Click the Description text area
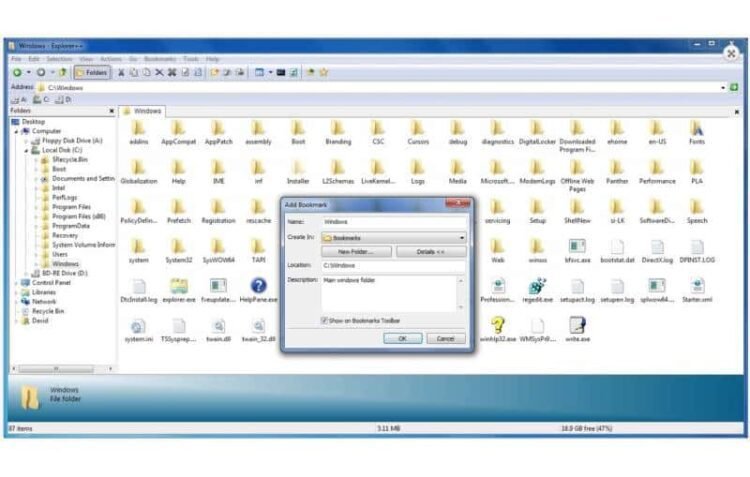Viewport: 750px width, 477px height. (389, 293)
